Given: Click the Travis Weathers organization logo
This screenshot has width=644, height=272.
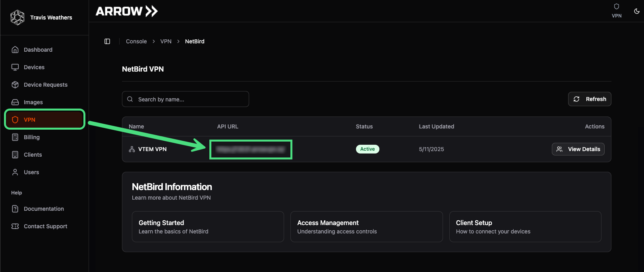Looking at the screenshot, I should 17,17.
